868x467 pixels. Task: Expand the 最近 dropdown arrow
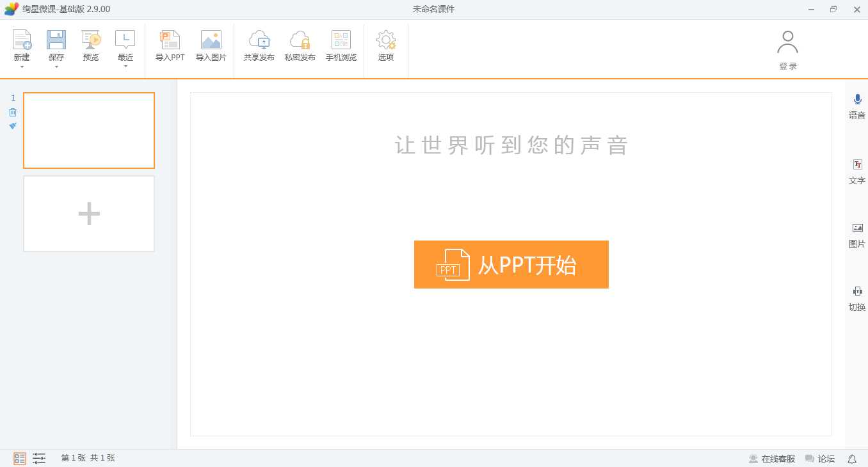coord(125,67)
